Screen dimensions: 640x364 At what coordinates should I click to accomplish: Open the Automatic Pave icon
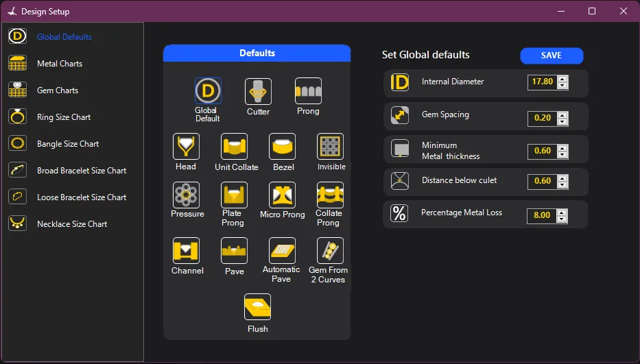tap(282, 251)
